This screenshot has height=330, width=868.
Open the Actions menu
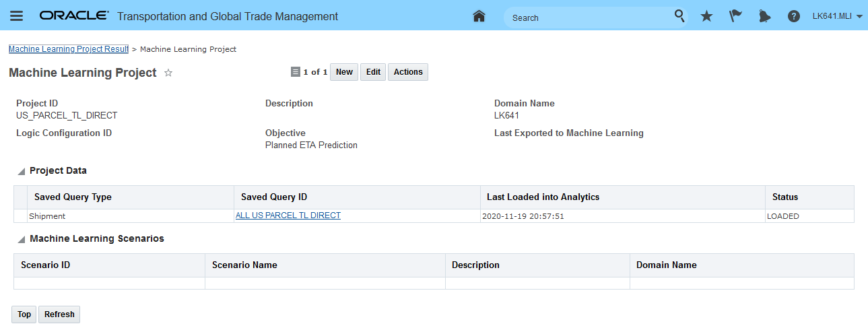click(408, 72)
